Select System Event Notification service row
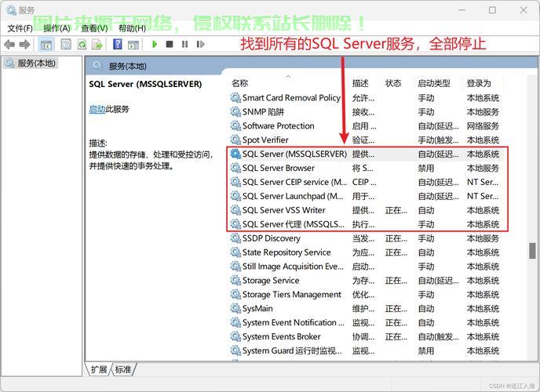Image resolution: width=540 pixels, height=392 pixels. [x=365, y=322]
